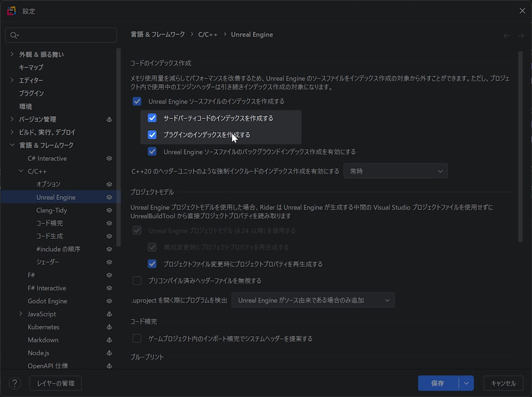Enable システムヘッダーを提案する checkbox
532x397 pixels.
137,339
